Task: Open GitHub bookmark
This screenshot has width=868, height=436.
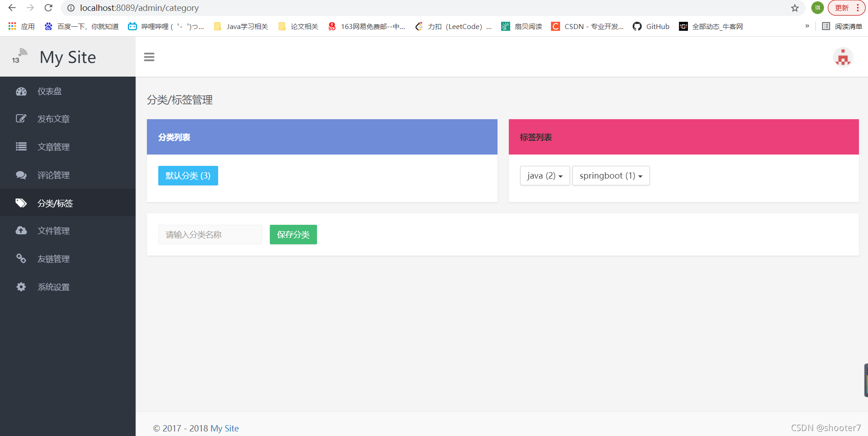Action: (651, 26)
